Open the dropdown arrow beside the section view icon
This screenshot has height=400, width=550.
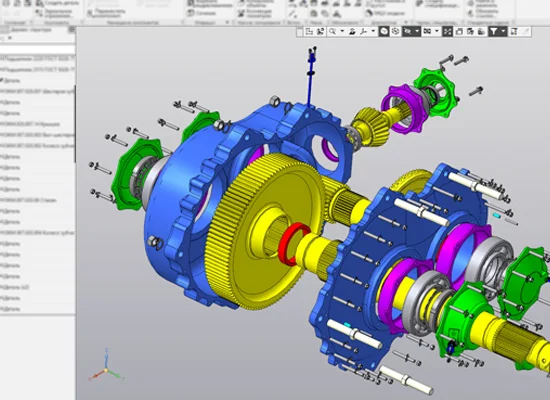click(437, 32)
